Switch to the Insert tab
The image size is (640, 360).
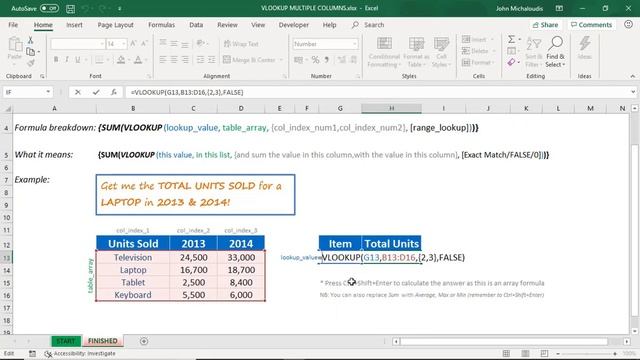coord(74,25)
